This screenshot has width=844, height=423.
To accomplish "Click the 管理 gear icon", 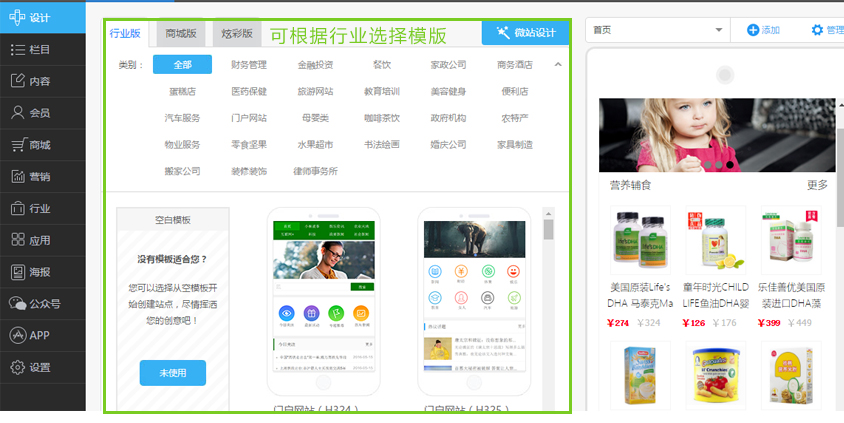I will (x=817, y=30).
